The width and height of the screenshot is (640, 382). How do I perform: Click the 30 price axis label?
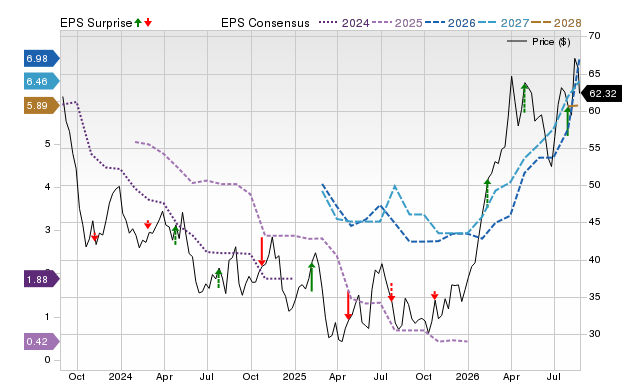pos(594,334)
